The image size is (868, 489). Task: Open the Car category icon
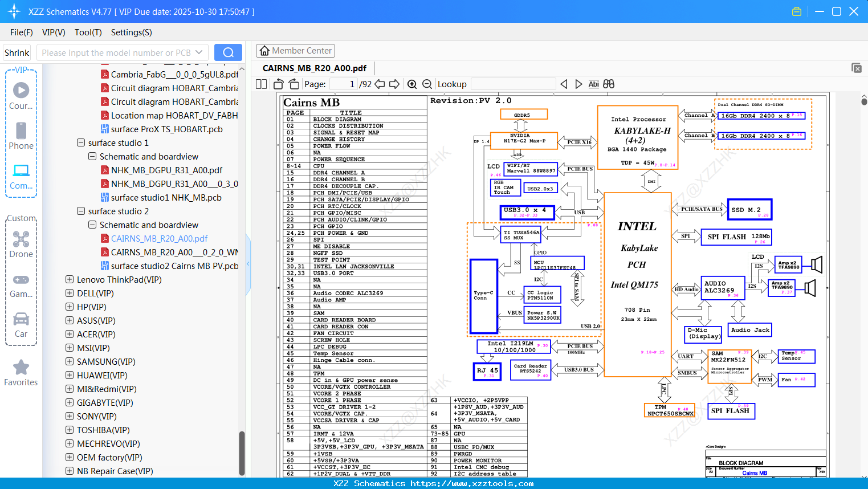21,324
